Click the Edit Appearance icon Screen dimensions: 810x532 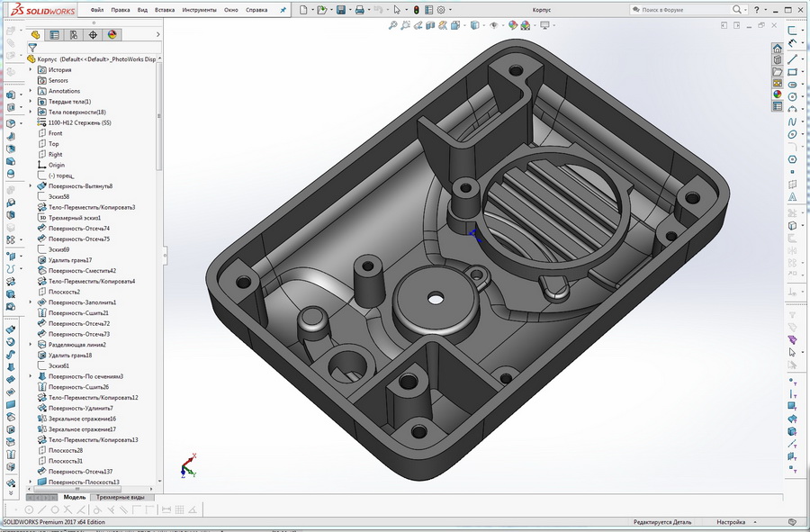tap(511, 25)
